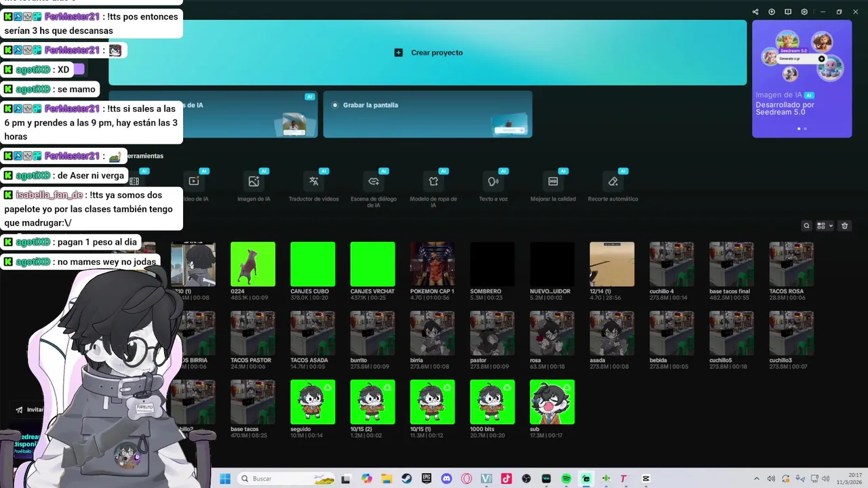This screenshot has width=868, height=488.
Task: Click the Windows Start button
Action: click(224, 479)
